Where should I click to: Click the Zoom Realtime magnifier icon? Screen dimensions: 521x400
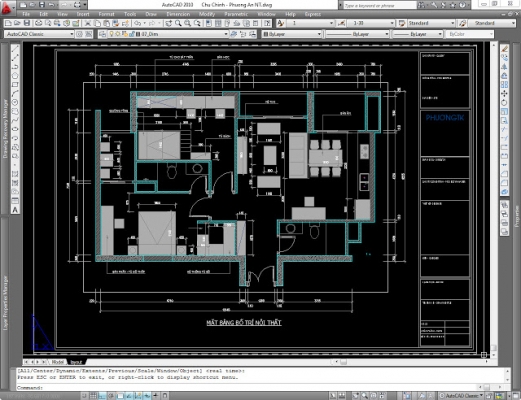coord(178,23)
